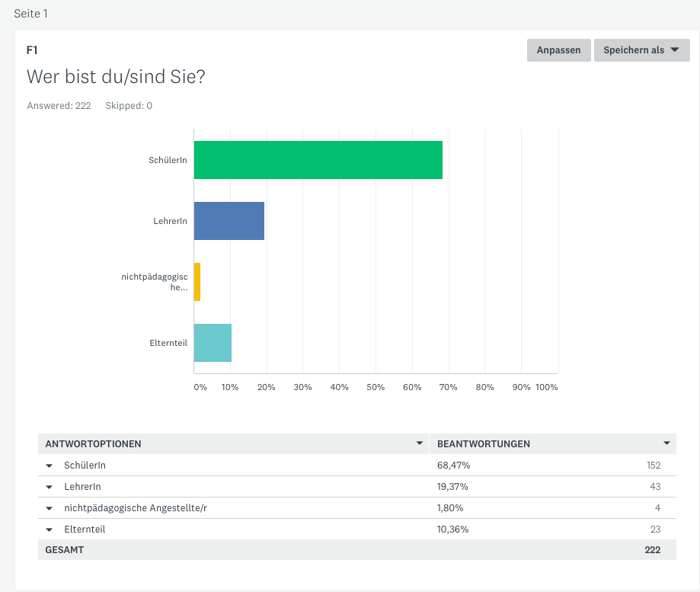Click the response count 43 for LehrerIn
Viewport: 700px width, 592px height.
[x=654, y=487]
